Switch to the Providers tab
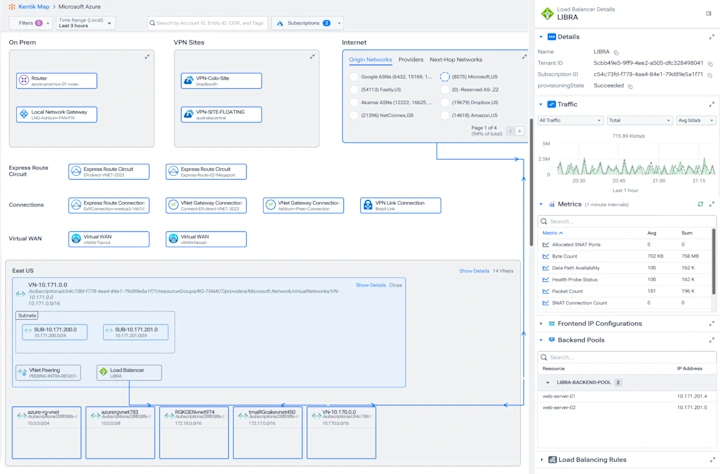The height and width of the screenshot is (474, 720). click(411, 60)
